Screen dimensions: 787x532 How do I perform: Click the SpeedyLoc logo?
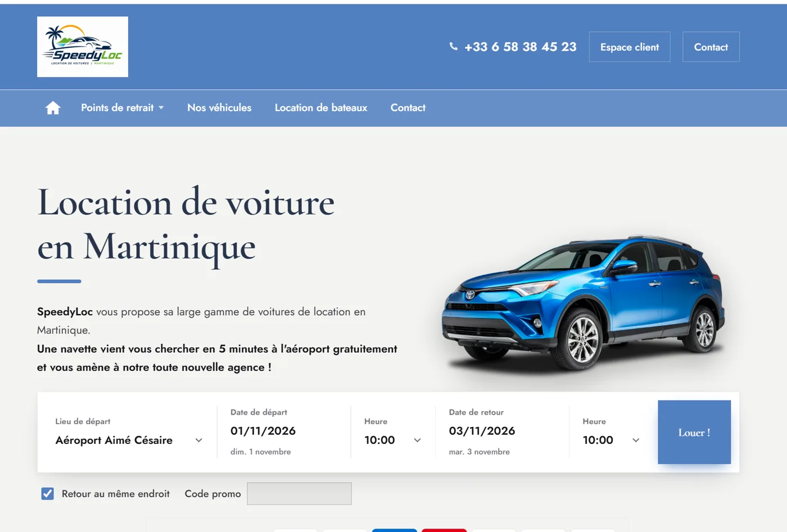[x=83, y=47]
